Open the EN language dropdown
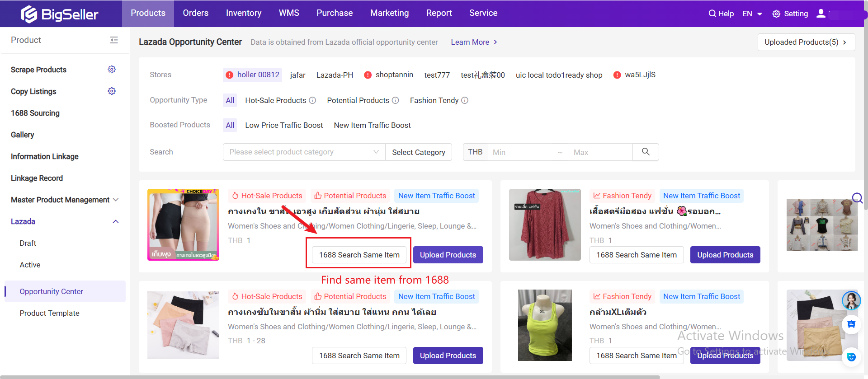This screenshot has width=868, height=379. click(752, 14)
